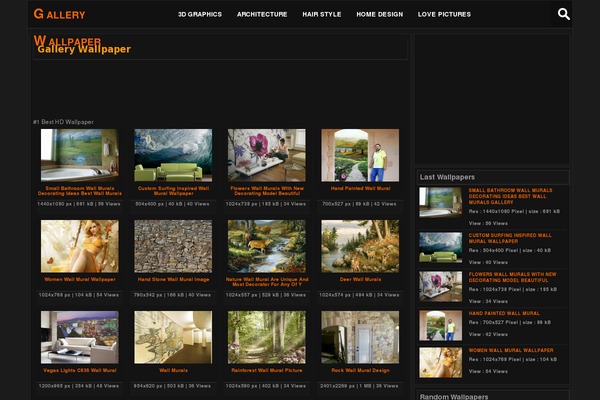The image size is (600, 400).
Task: Open the sidebar Women Wall Mural thumbnail
Action: 440,362
